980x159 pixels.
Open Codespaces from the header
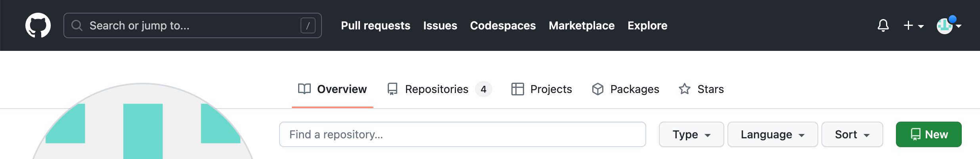click(503, 25)
